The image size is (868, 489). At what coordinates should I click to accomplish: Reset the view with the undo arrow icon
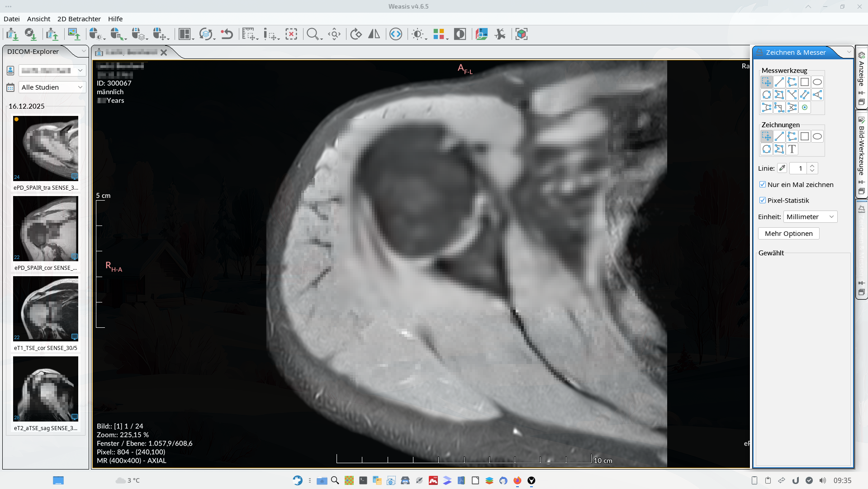click(x=227, y=34)
